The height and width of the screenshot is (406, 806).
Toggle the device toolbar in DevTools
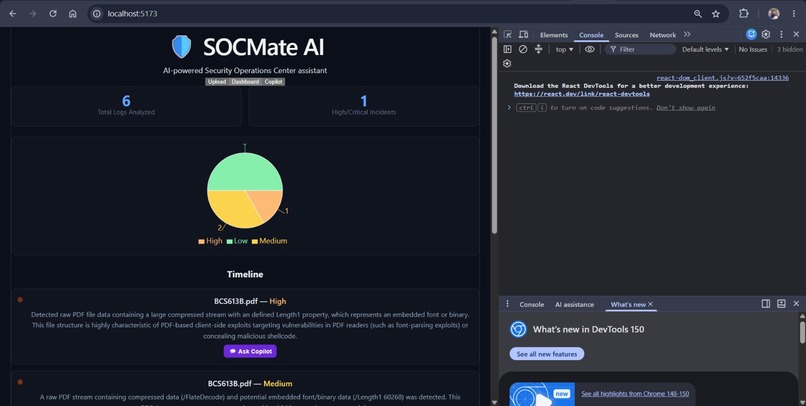(x=523, y=34)
